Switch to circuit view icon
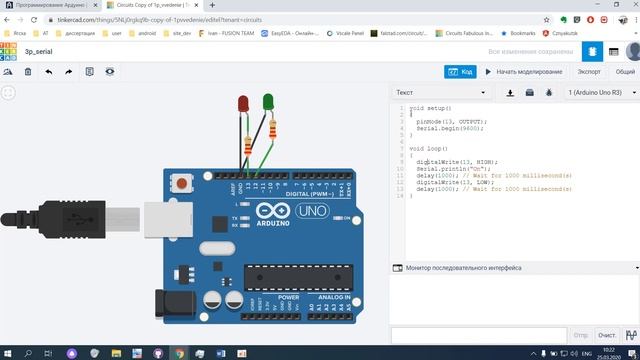The image size is (640, 360). click(x=592, y=52)
